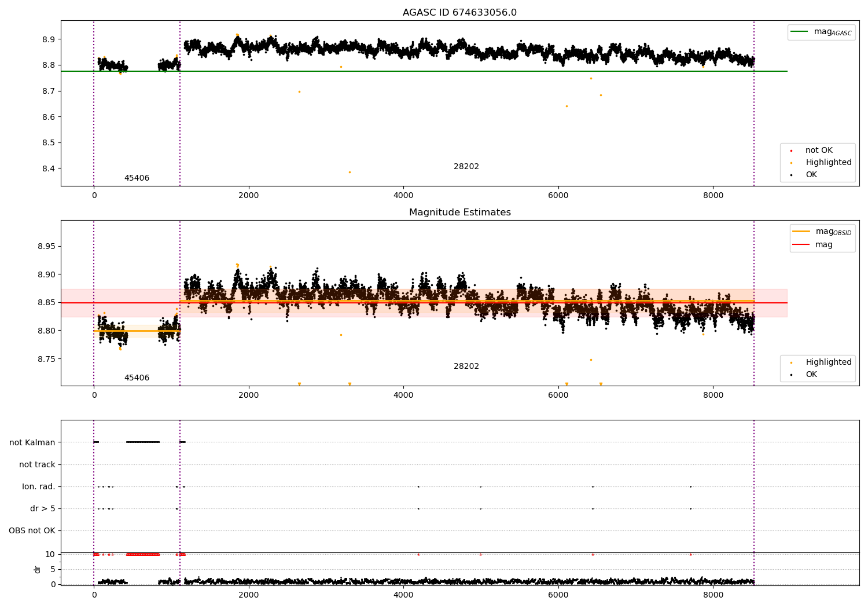This screenshot has width=868, height=608.
Task: Click the mag OBSID legend entry
Action: tap(822, 232)
